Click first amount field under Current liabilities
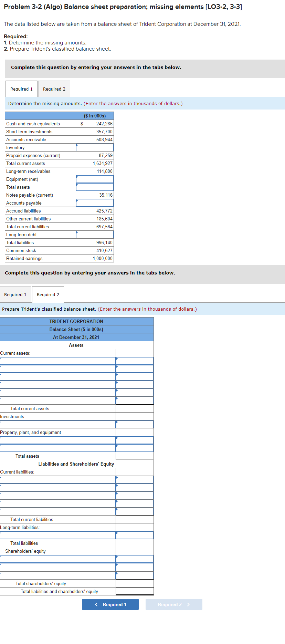The image size is (285, 644). 135,480
